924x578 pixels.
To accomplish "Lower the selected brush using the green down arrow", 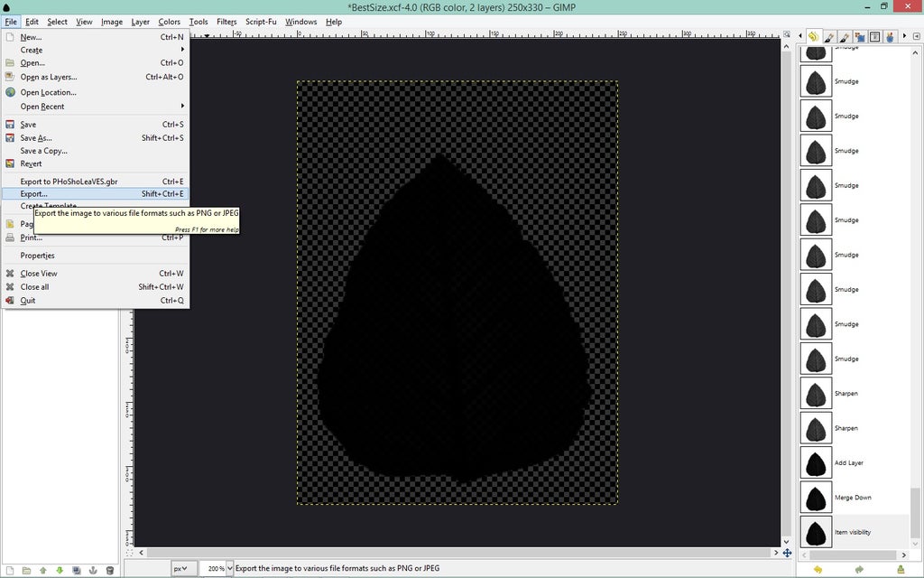I will pyautogui.click(x=59, y=569).
